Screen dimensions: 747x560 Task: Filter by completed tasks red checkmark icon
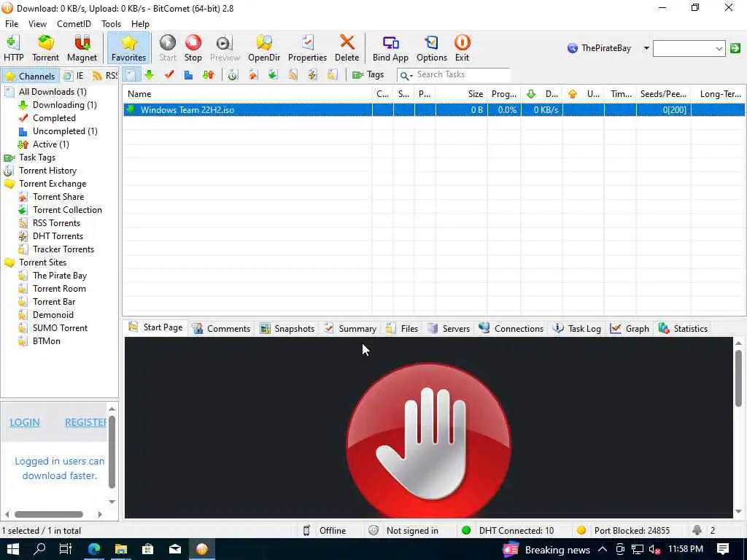[169, 75]
